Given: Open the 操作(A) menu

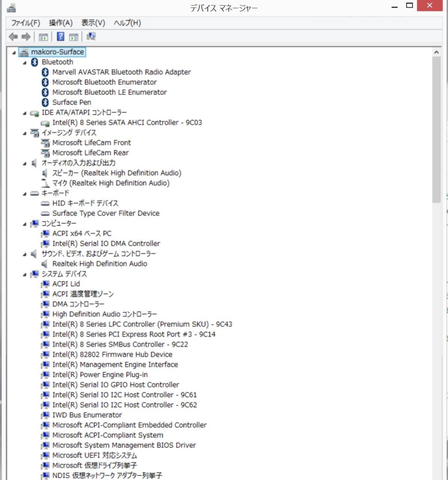Looking at the screenshot, I should (61, 23).
